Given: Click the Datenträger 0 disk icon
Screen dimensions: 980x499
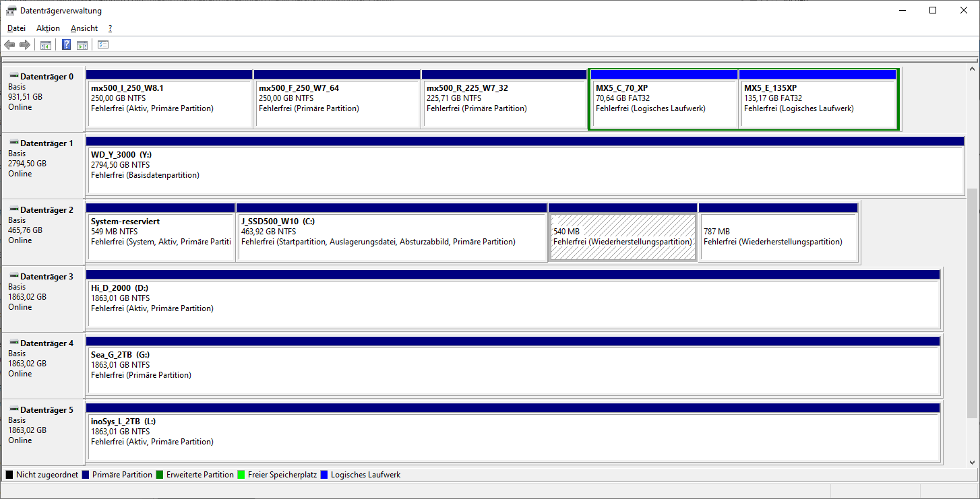Looking at the screenshot, I should (x=13, y=76).
